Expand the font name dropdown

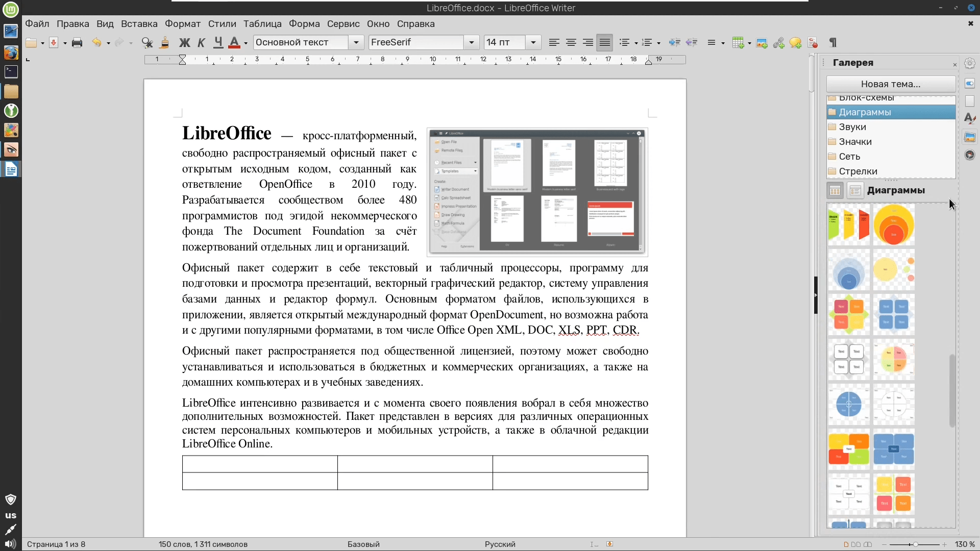[472, 42]
